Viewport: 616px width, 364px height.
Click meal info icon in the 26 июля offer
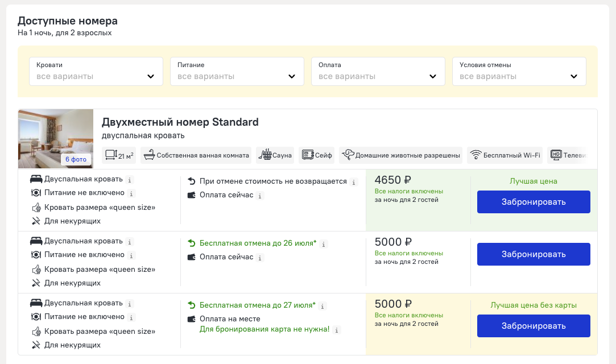[131, 255]
